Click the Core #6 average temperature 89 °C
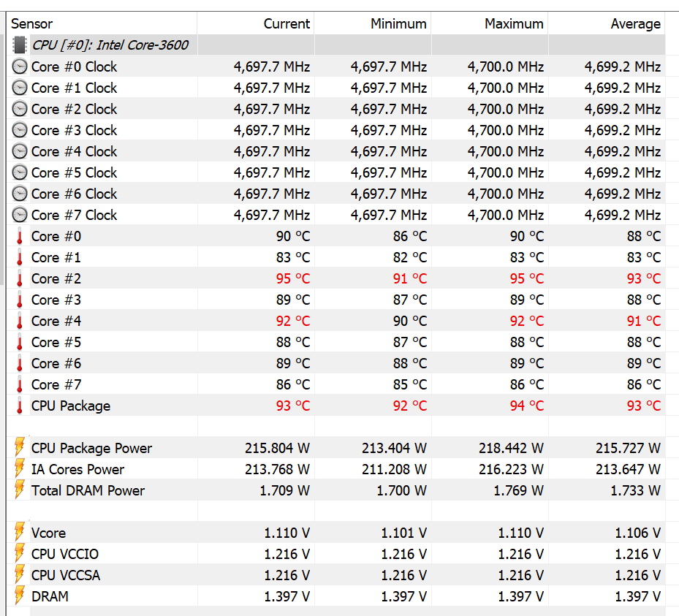 pos(644,364)
